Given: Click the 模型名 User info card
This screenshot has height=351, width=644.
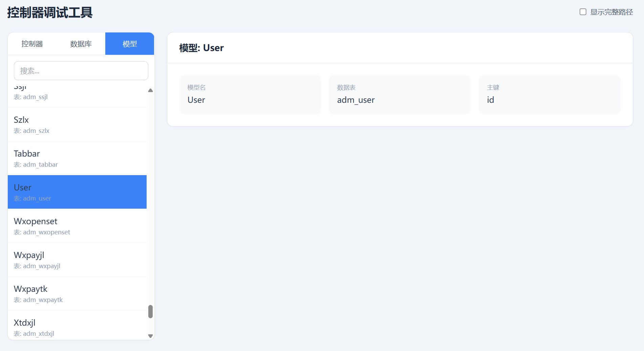Looking at the screenshot, I should click(250, 95).
